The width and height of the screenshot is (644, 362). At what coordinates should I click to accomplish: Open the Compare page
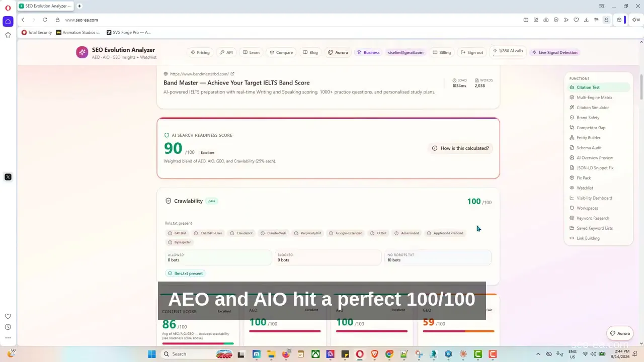tap(281, 52)
